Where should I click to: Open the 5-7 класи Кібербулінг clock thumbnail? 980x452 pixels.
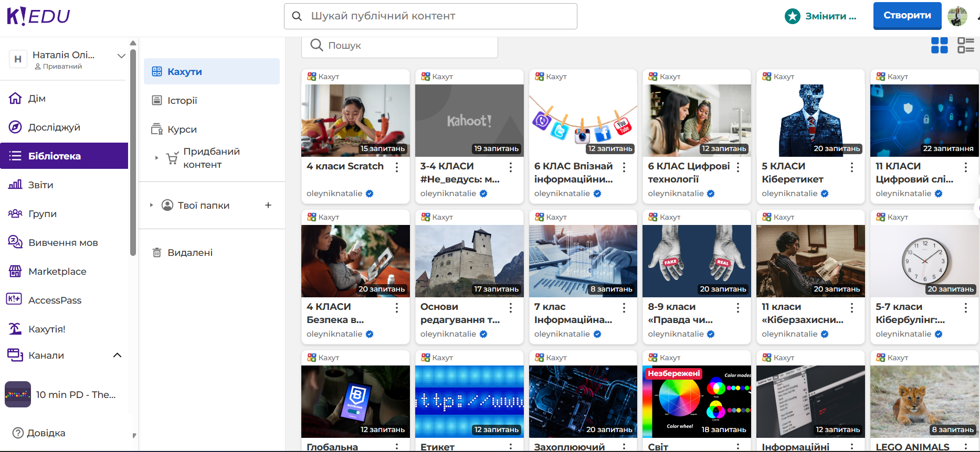[924, 261]
